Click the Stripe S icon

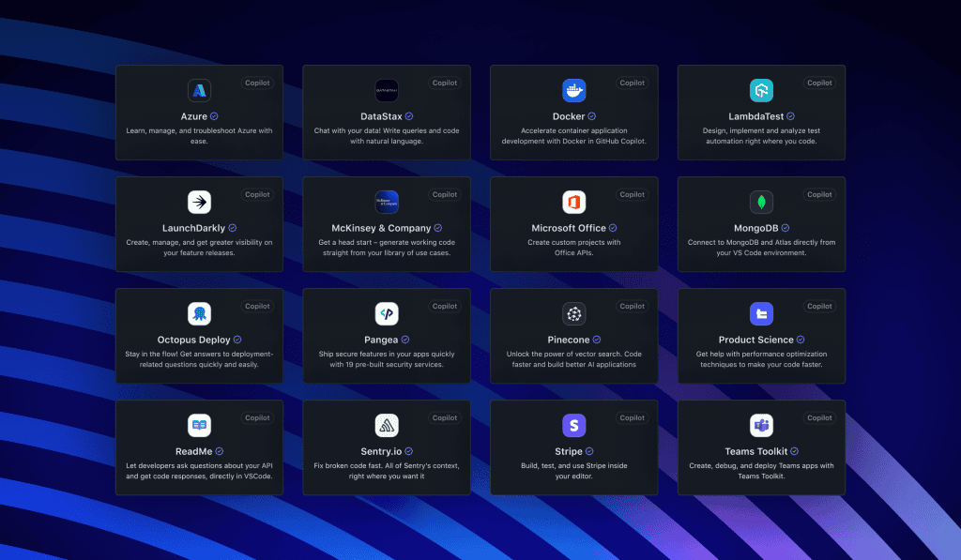(x=574, y=425)
